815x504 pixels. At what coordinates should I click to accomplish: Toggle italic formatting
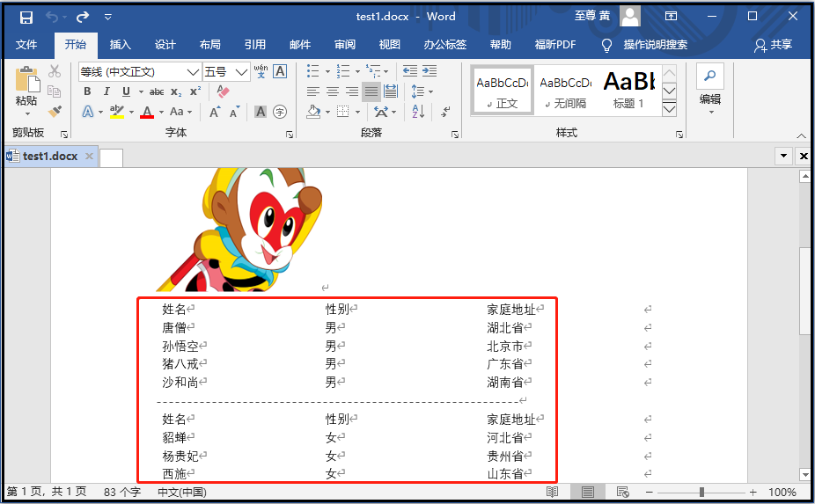[106, 91]
